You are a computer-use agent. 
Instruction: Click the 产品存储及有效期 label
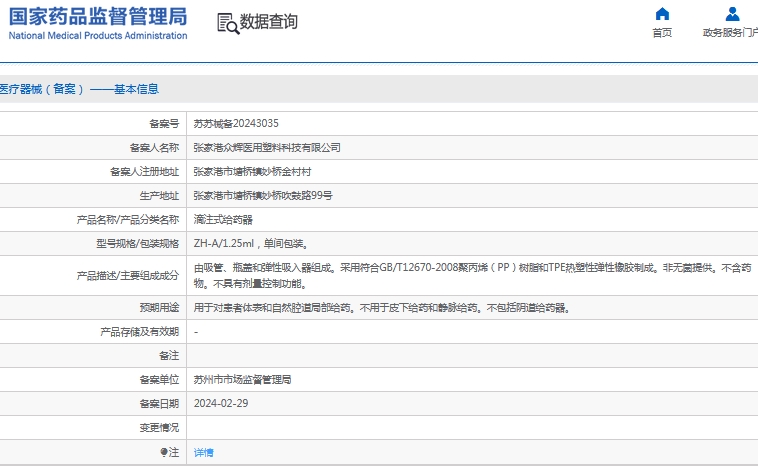pyautogui.click(x=140, y=332)
